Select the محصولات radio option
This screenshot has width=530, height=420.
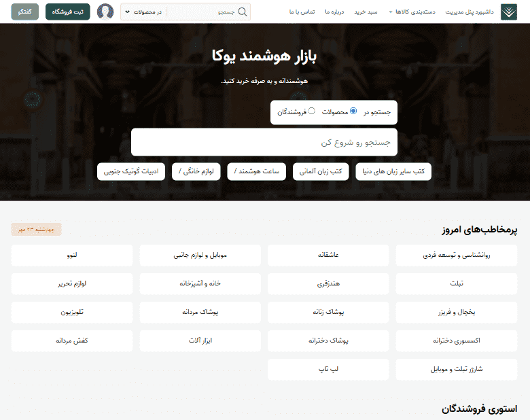pos(353,111)
